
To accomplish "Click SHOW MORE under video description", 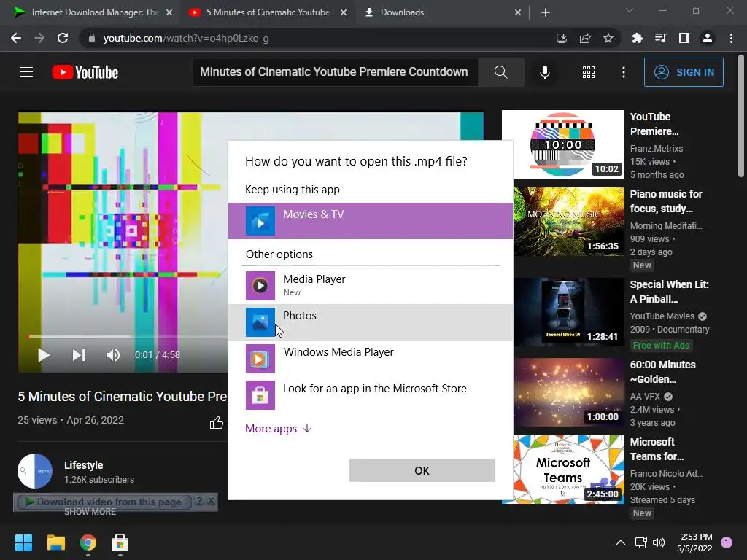I will pyautogui.click(x=90, y=512).
